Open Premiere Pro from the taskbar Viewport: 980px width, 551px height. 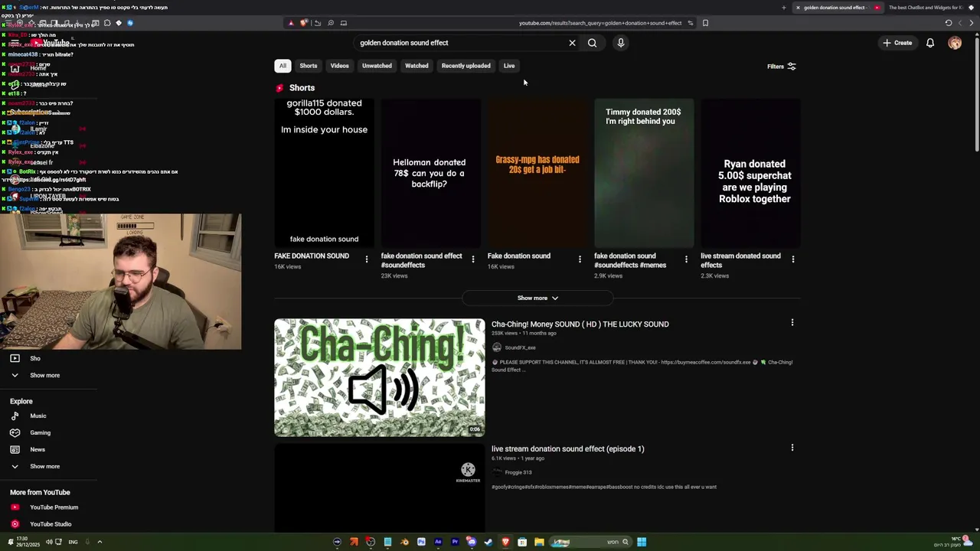click(x=455, y=542)
